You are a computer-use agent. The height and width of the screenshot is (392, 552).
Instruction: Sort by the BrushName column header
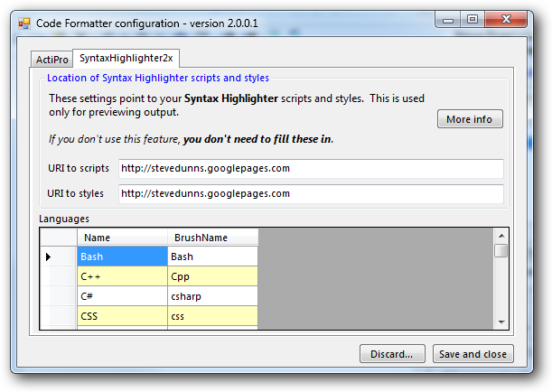coord(212,238)
